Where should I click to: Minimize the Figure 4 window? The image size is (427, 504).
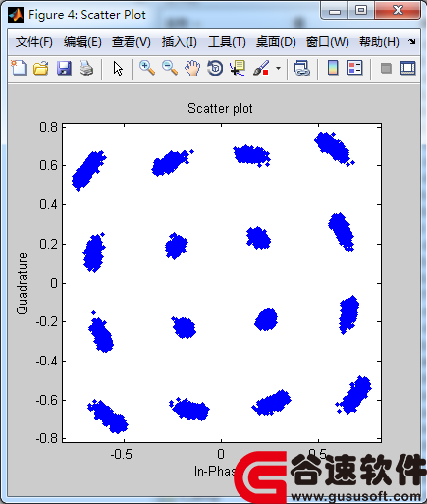[x=335, y=12]
